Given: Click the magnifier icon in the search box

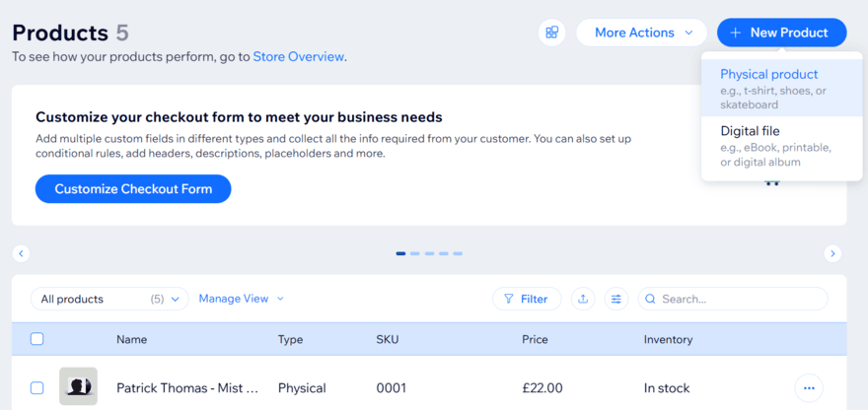Looking at the screenshot, I should pos(650,299).
